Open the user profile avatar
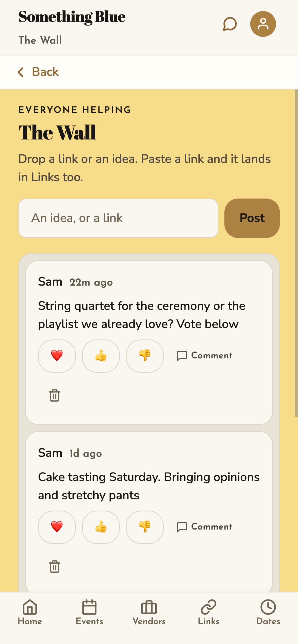This screenshot has width=298, height=644. pos(263,24)
